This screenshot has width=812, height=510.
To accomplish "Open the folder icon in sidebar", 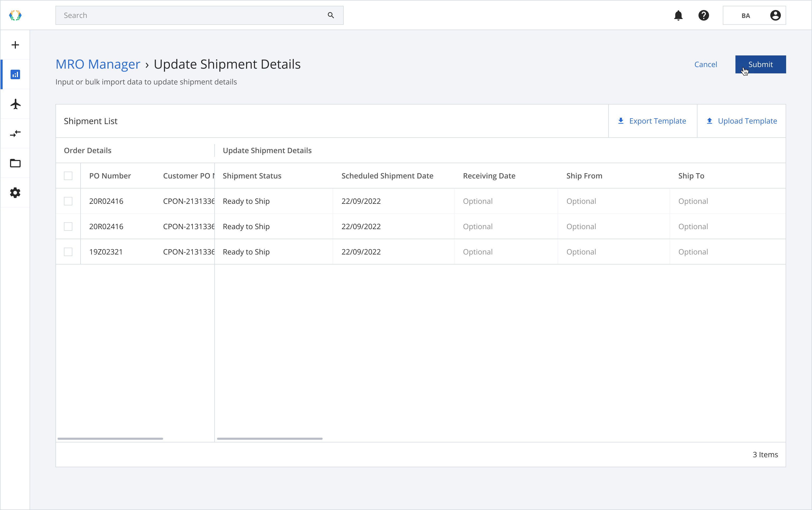I will click(15, 163).
